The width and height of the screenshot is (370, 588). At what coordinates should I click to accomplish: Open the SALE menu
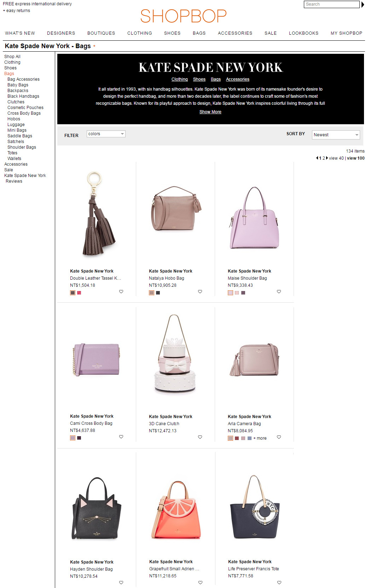click(271, 33)
